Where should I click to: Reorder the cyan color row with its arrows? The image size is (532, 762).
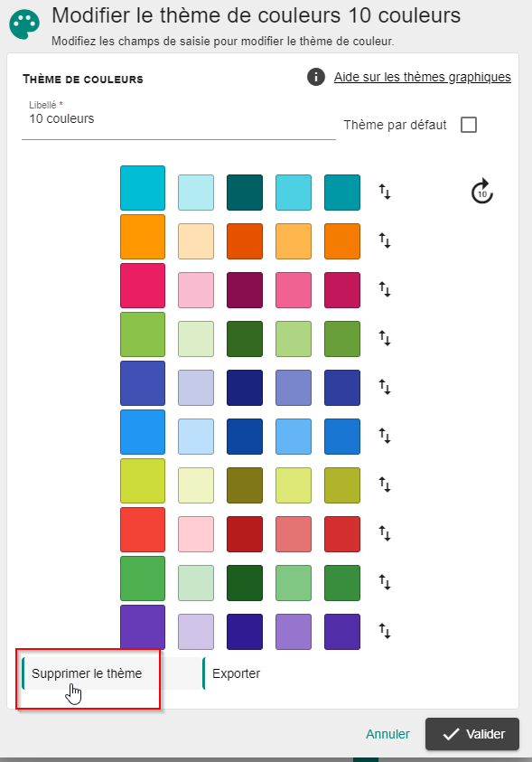pyautogui.click(x=385, y=192)
